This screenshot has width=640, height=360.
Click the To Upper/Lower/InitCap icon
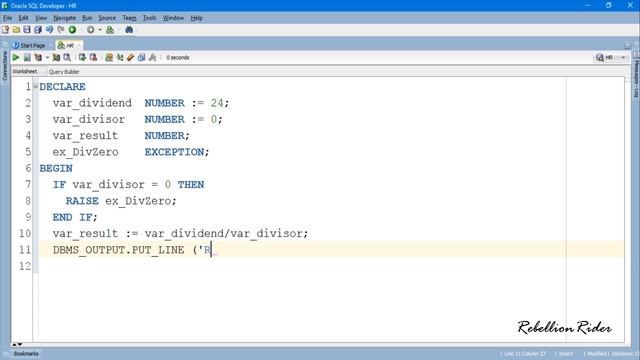pyautogui.click(x=120, y=58)
